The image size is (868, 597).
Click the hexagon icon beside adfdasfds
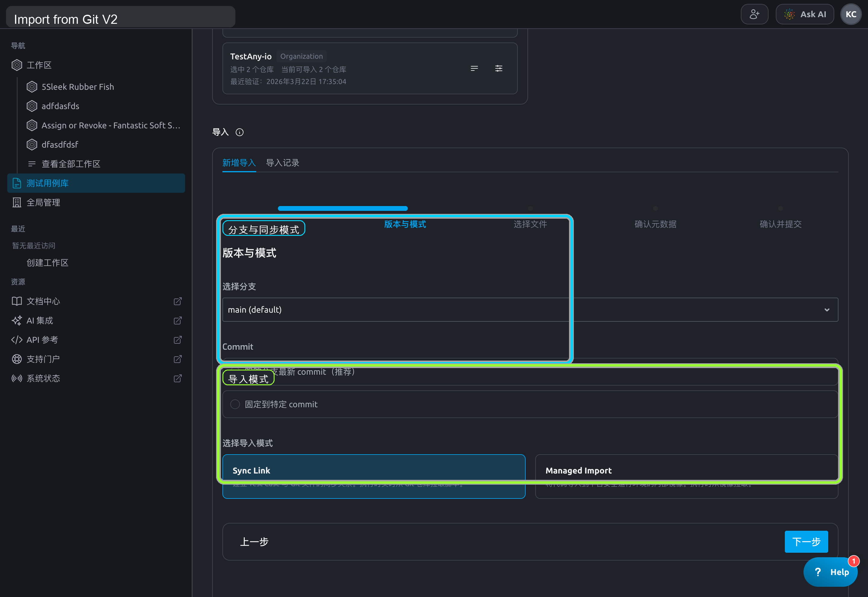(x=32, y=106)
